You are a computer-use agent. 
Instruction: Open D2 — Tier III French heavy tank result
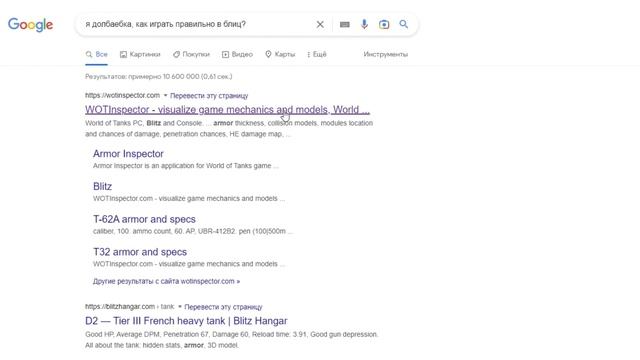pos(186,321)
